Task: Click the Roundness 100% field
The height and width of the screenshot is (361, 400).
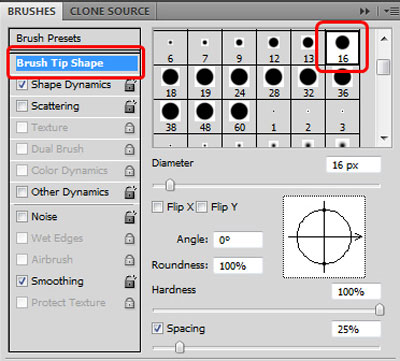Action: click(238, 266)
